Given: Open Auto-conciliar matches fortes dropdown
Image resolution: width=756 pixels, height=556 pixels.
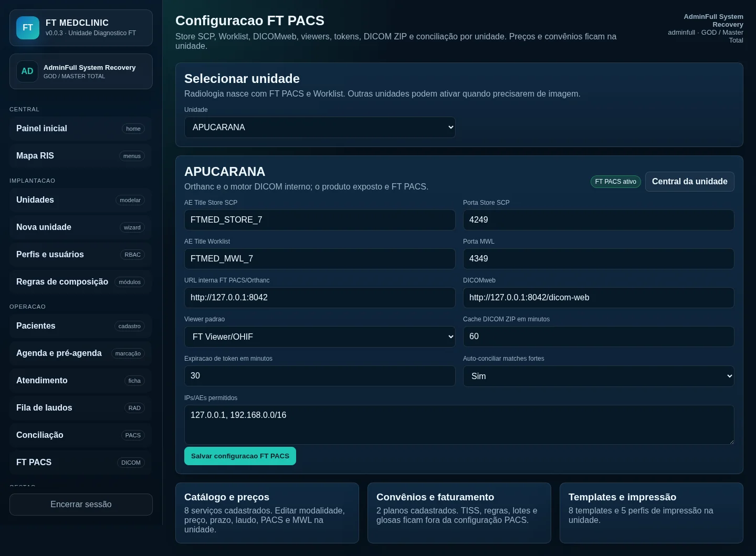Looking at the screenshot, I should 598,376.
